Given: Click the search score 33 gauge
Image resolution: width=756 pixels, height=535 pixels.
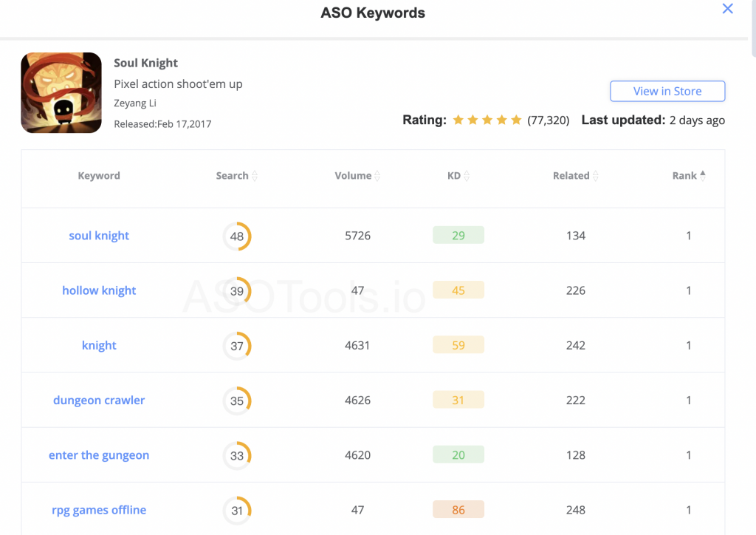Looking at the screenshot, I should [x=237, y=455].
